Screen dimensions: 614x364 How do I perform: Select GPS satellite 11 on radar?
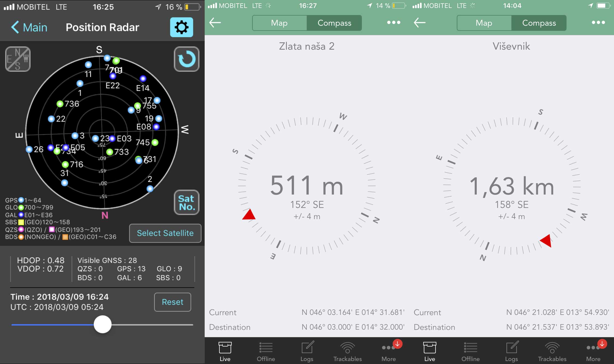[88, 65]
